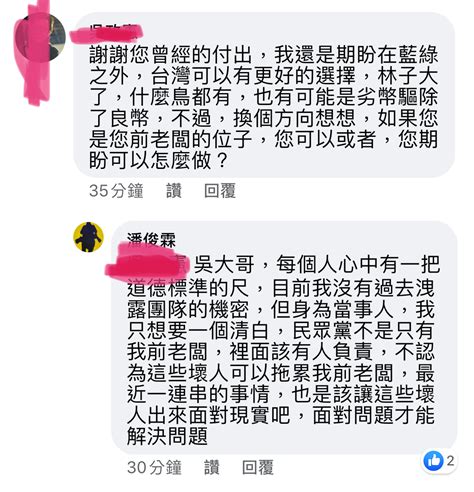Click 回覆 under 潘俊霖's reply
474x492 pixels.
(x=258, y=467)
